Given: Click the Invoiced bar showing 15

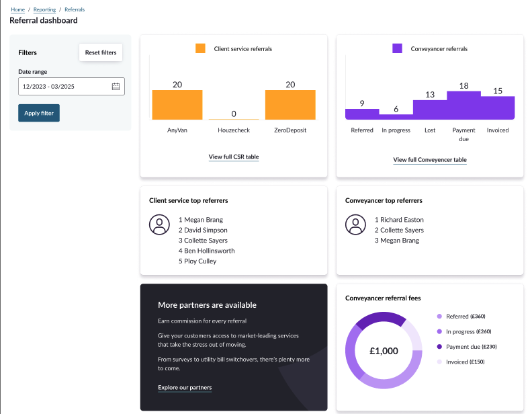Looking at the screenshot, I should 498,108.
